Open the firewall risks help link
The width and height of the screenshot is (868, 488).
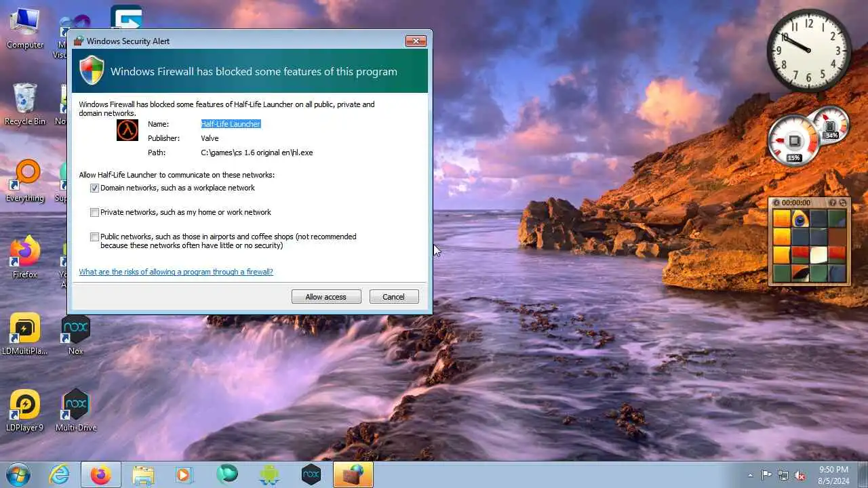coord(176,272)
